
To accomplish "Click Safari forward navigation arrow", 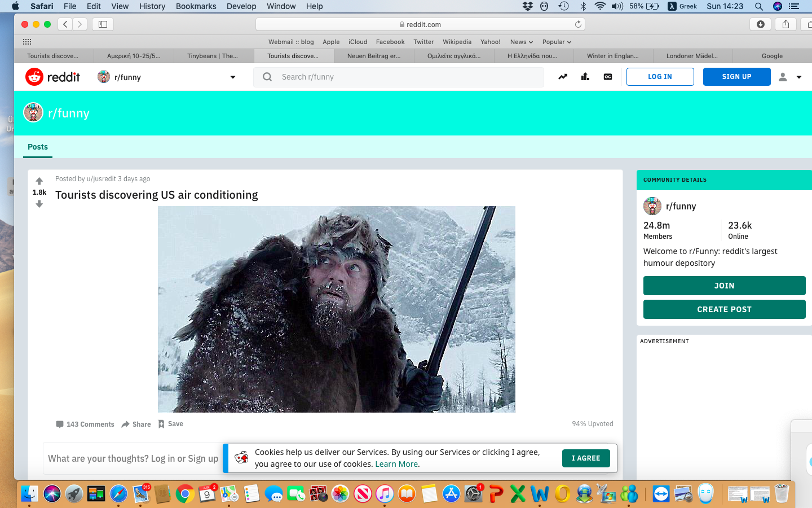I will (80, 24).
